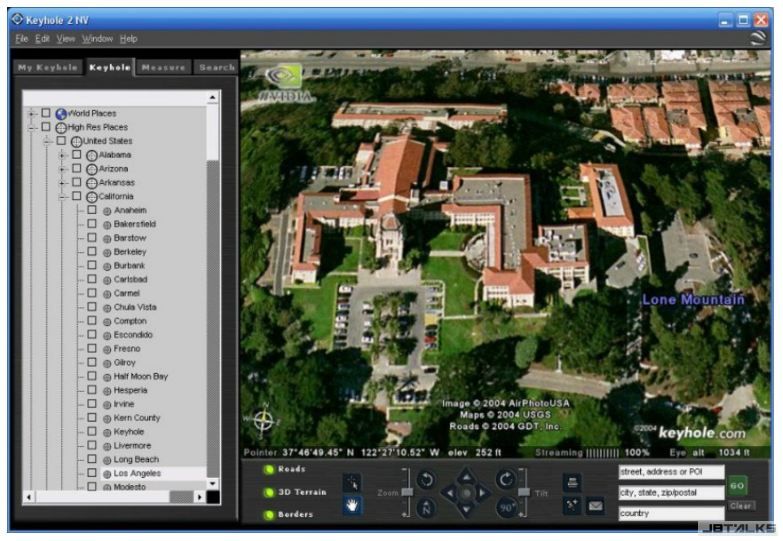Select Long Beach in the places tree
Image resolution: width=783 pixels, height=541 pixels.
(x=136, y=459)
